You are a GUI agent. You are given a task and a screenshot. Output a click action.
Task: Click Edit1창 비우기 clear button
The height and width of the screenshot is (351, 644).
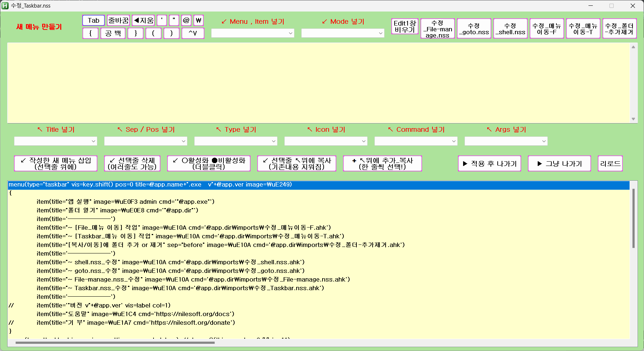coord(405,27)
